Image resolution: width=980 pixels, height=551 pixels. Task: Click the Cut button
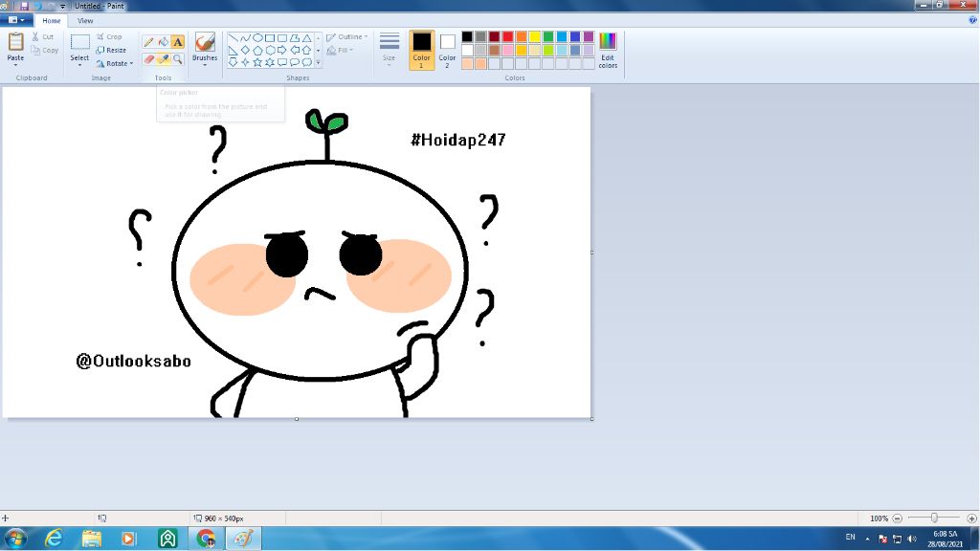click(x=42, y=37)
